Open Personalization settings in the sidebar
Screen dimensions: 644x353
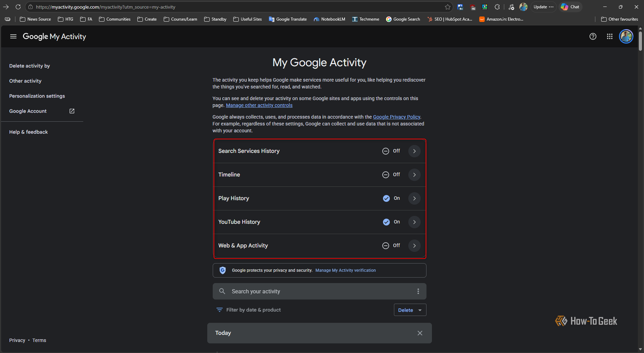click(37, 96)
